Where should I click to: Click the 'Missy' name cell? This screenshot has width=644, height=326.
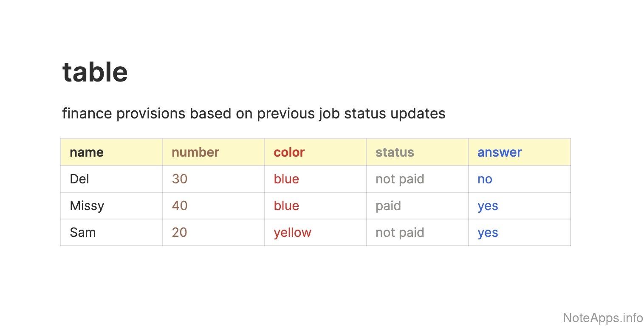87,206
